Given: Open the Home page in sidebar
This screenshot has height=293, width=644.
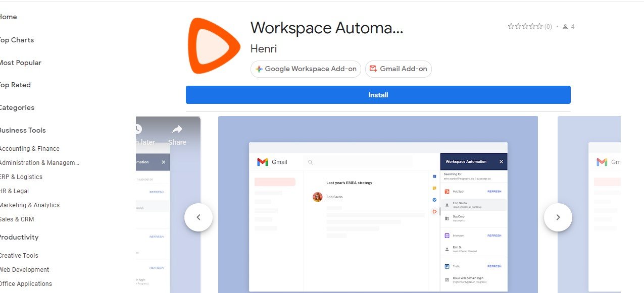Looking at the screenshot, I should pyautogui.click(x=8, y=17).
